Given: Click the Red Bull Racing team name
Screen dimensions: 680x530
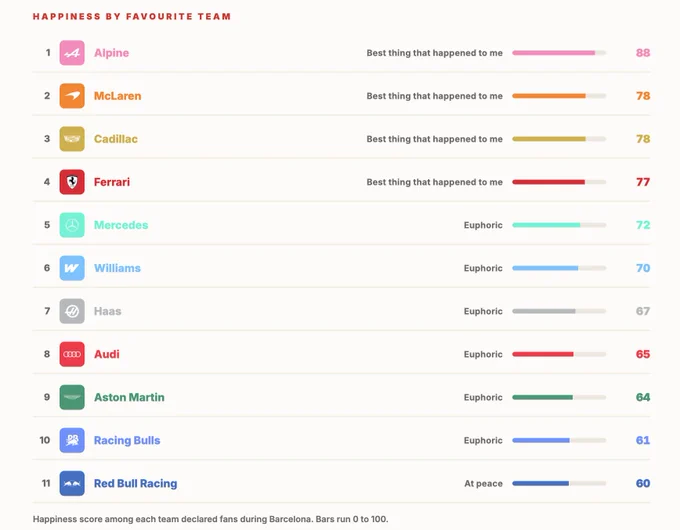Looking at the screenshot, I should click(135, 483).
